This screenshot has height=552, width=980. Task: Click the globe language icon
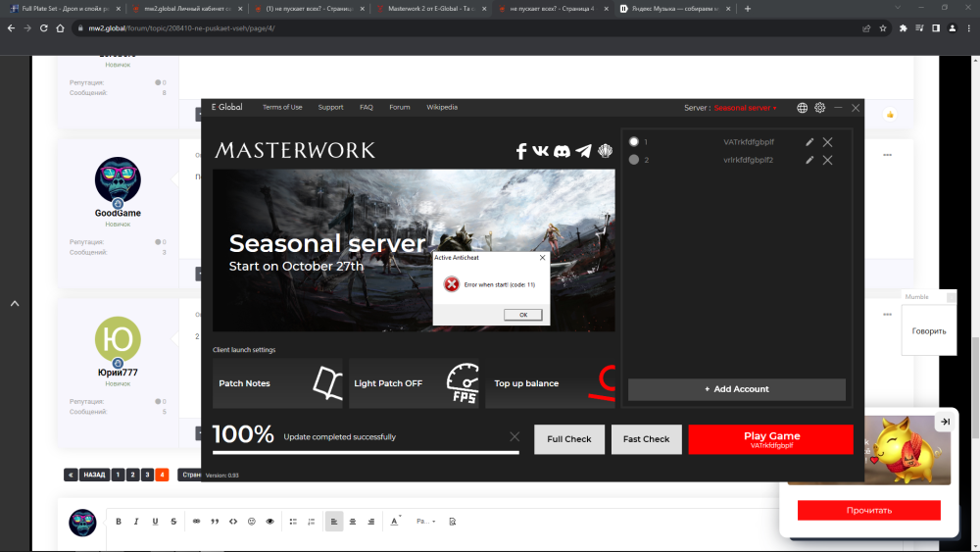coord(803,108)
